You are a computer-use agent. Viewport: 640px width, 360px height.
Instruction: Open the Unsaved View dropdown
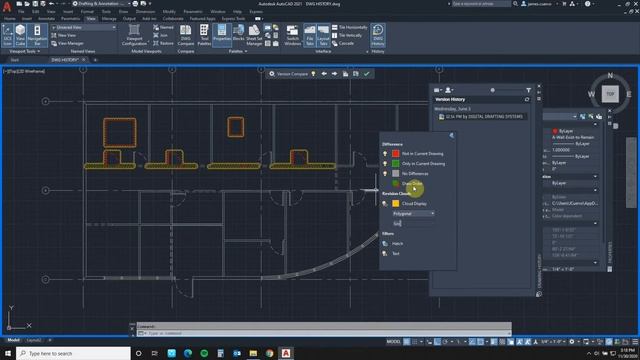click(84, 27)
